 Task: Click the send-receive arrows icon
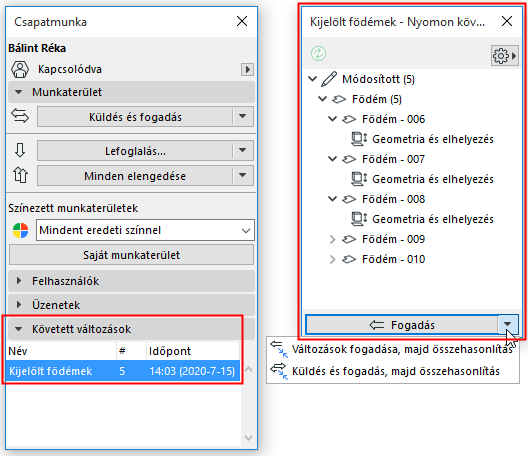[x=20, y=116]
